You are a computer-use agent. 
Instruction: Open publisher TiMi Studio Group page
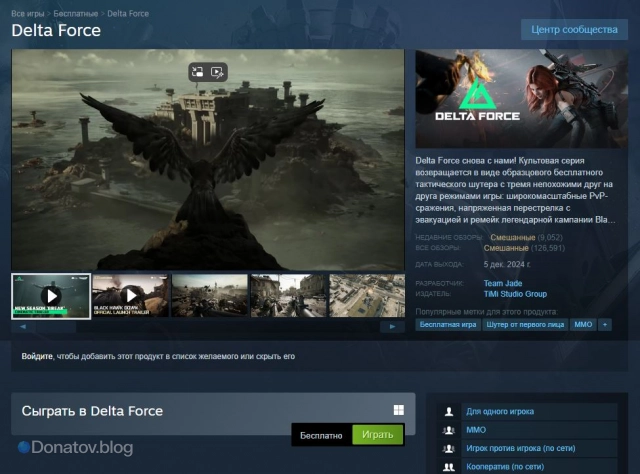click(x=515, y=294)
